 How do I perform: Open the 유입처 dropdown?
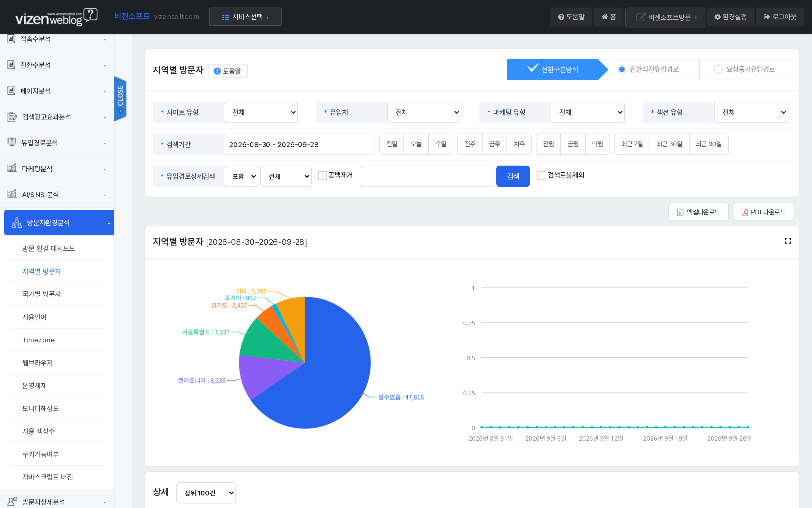[x=424, y=112]
